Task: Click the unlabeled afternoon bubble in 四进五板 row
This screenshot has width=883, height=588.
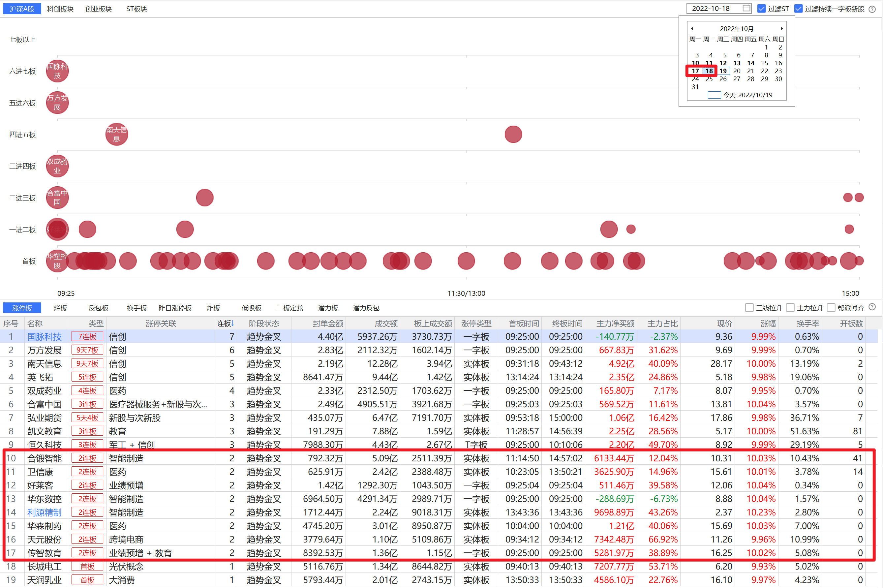Action: (513, 134)
